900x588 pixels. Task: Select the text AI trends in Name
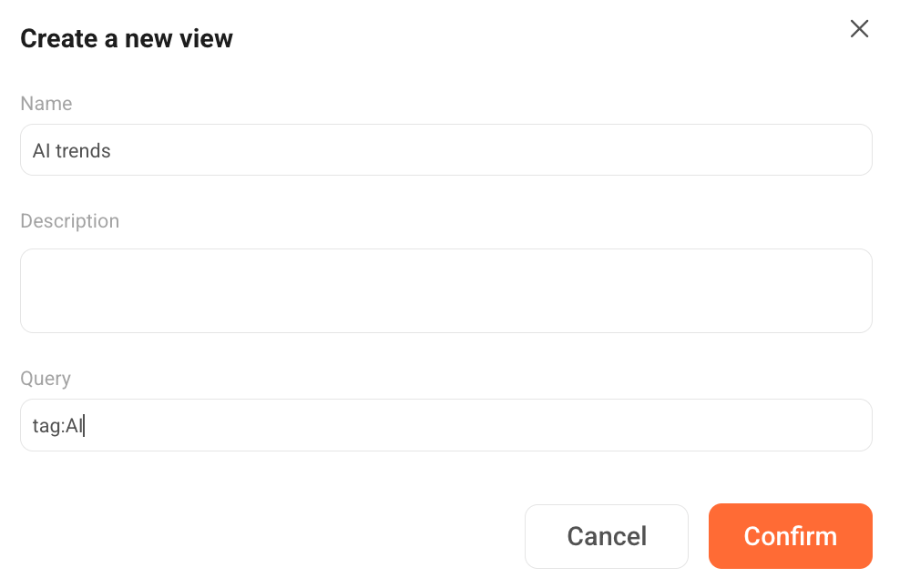pos(71,150)
